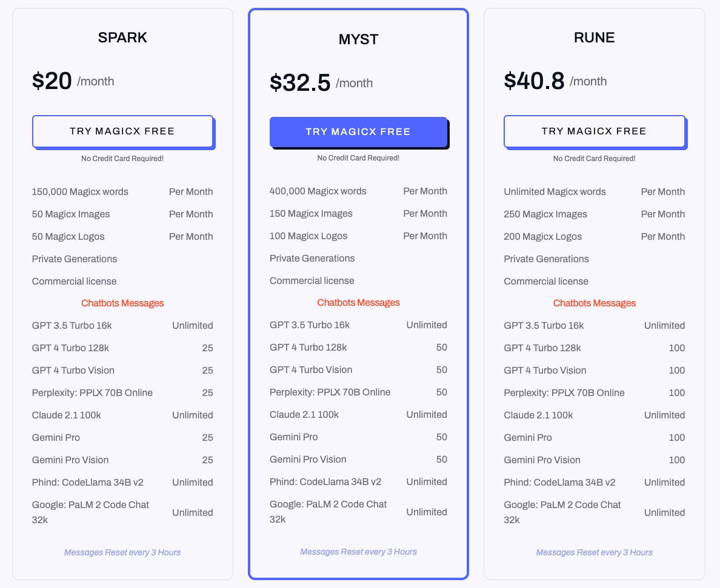
Task: Click the MYST plan heading
Action: 358,40
